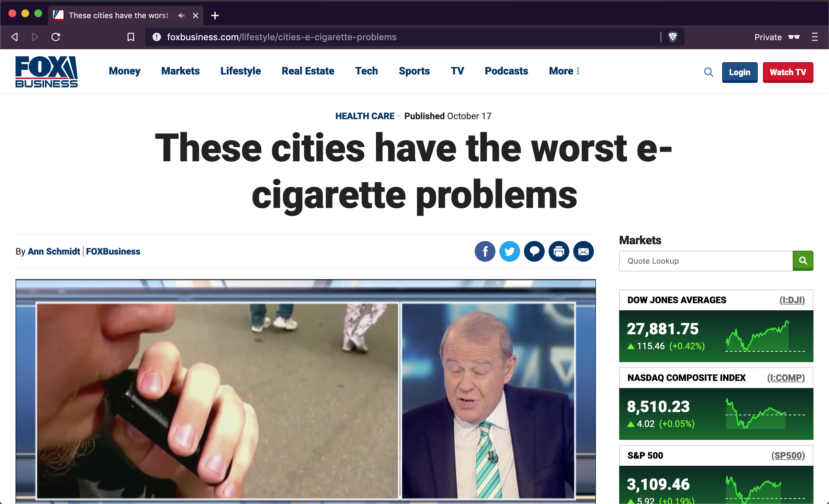
Task: Bookmark the current page
Action: pyautogui.click(x=131, y=37)
